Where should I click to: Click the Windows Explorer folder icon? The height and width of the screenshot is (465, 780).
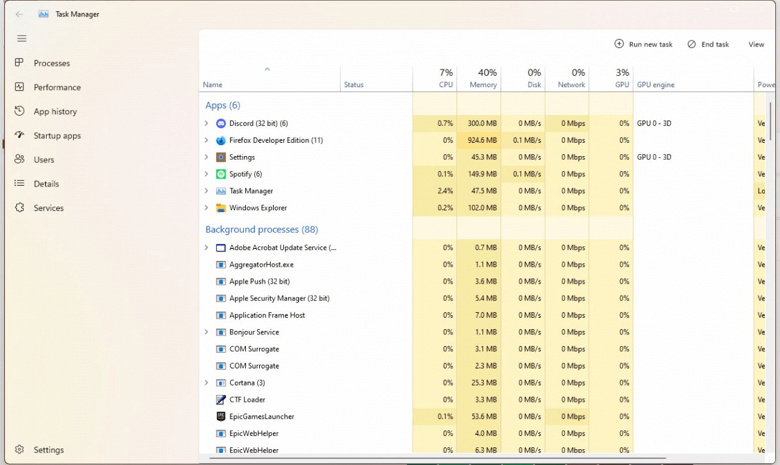pos(221,208)
